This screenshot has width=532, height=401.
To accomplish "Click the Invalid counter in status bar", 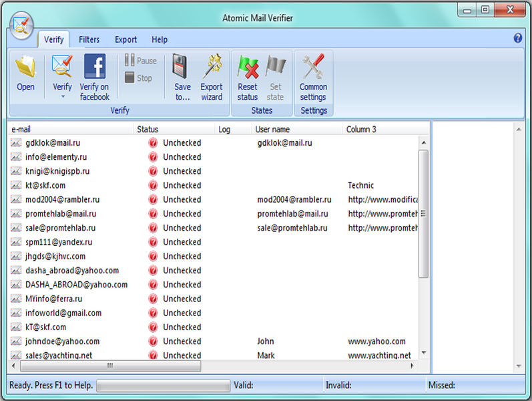I will pyautogui.click(x=338, y=386).
